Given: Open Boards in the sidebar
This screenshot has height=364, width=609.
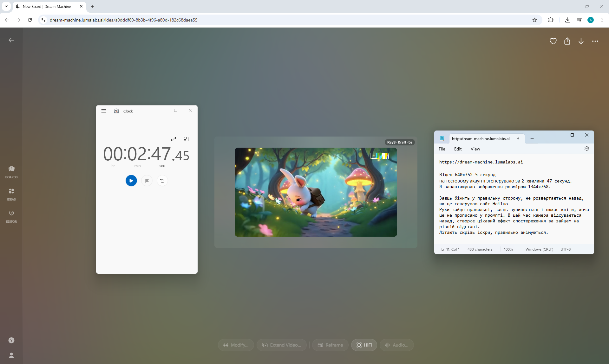Looking at the screenshot, I should point(11,172).
